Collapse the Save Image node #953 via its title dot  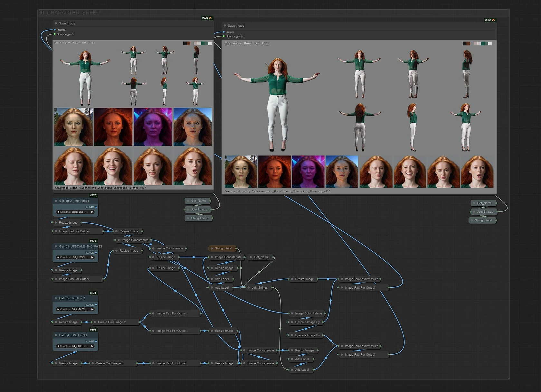225,26
